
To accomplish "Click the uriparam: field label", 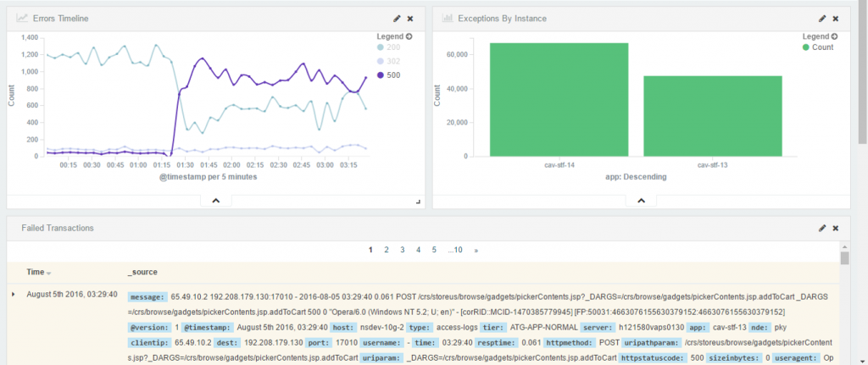I will (x=382, y=358).
